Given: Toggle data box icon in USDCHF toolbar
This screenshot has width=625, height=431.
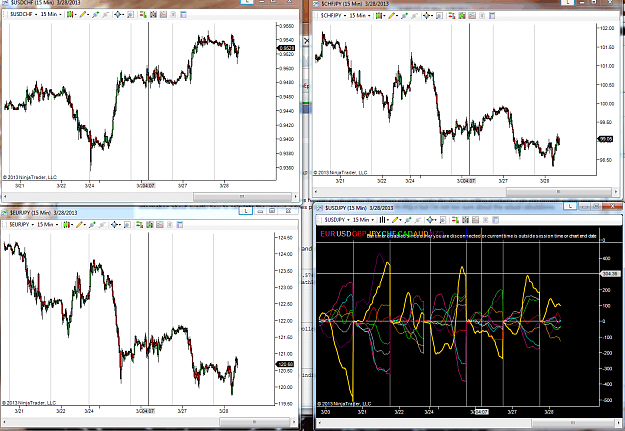Looking at the screenshot, I should coord(130,14).
